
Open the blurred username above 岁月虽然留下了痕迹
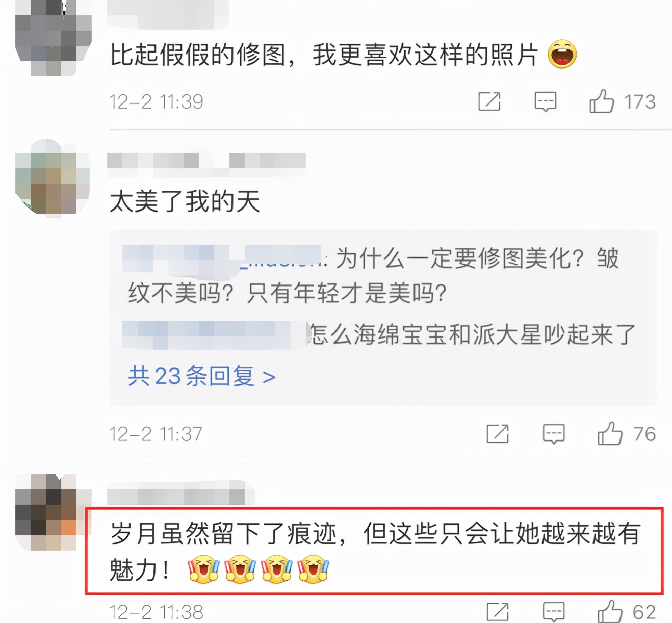tap(181, 495)
